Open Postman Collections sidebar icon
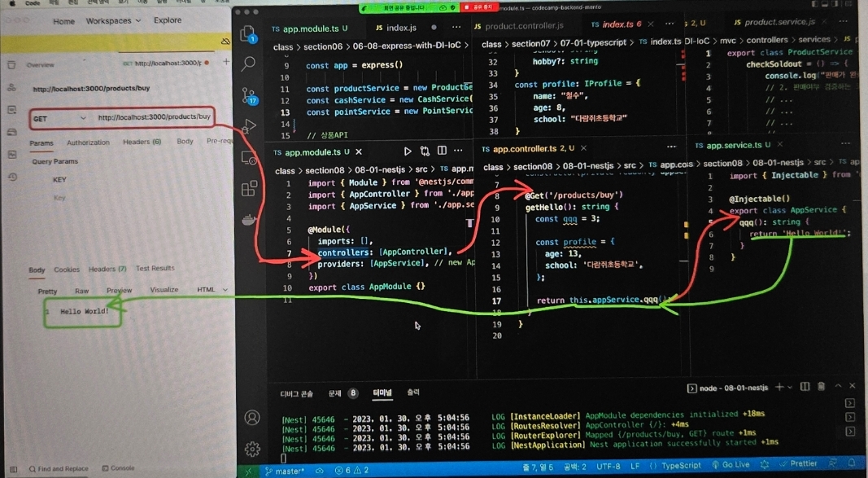868x478 pixels. click(11, 65)
